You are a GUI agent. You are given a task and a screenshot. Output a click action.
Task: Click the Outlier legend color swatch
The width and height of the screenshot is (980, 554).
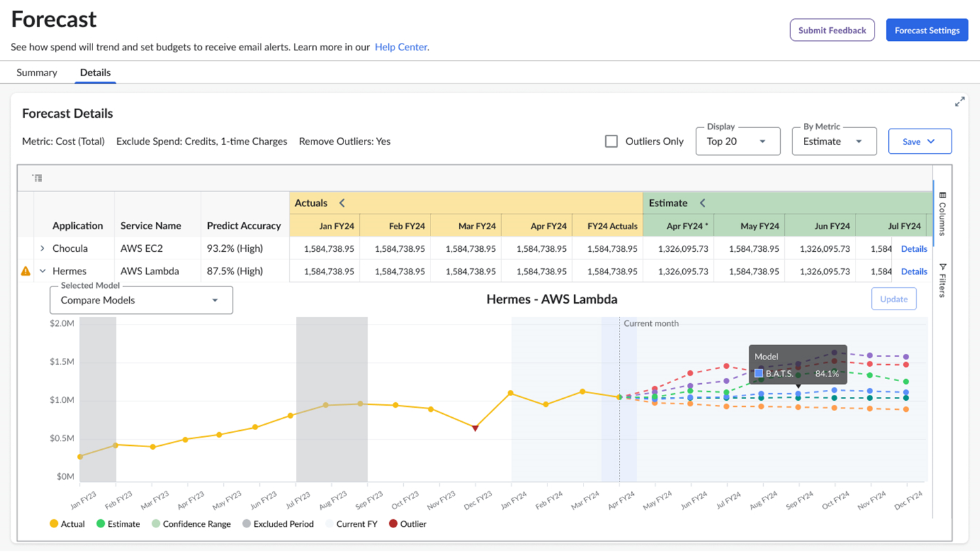[x=393, y=524]
